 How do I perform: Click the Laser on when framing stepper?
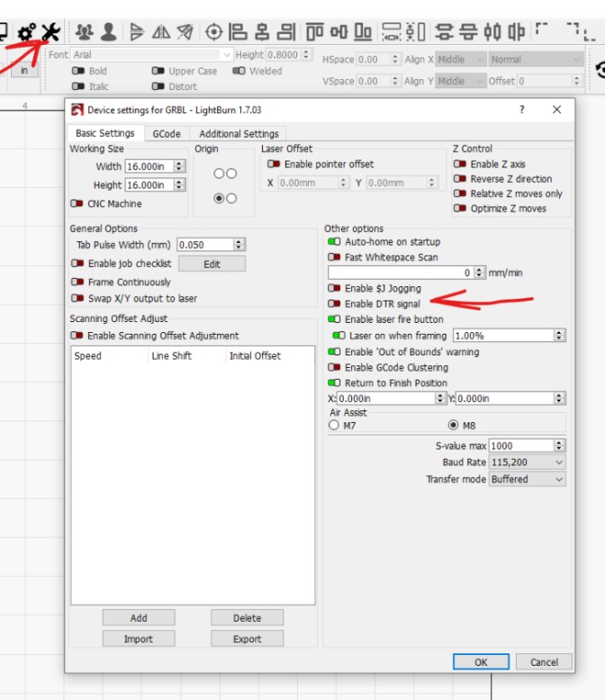(559, 336)
